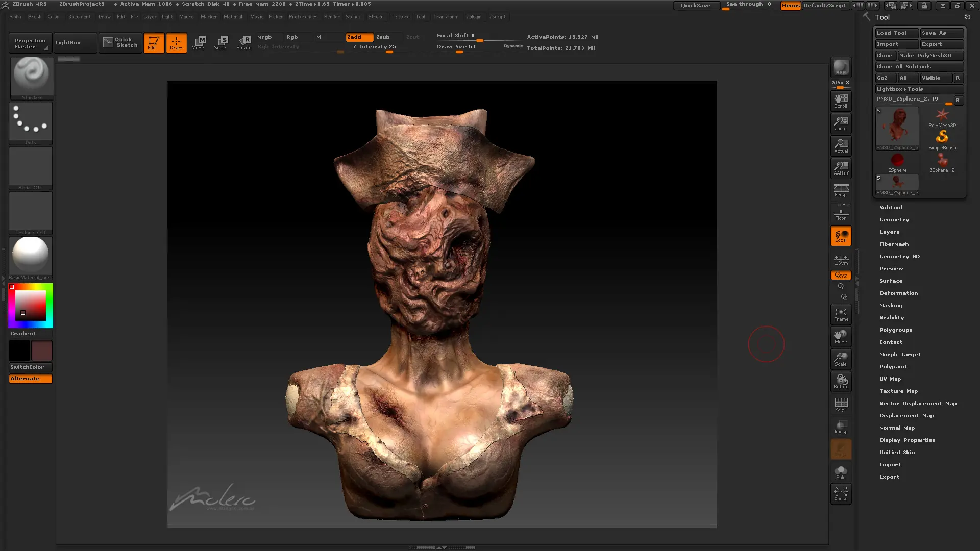
Task: Click the BPR render icon
Action: tap(841, 67)
